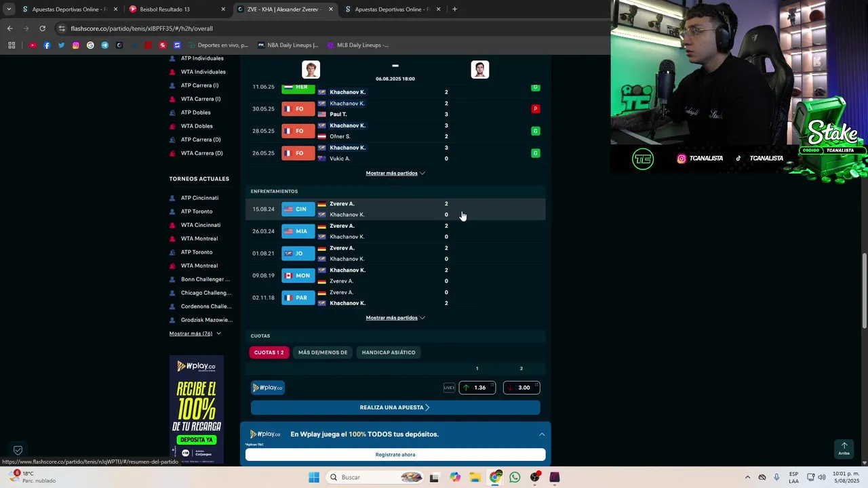868x488 pixels.
Task: Open WhatsApp from the taskbar
Action: (515, 477)
